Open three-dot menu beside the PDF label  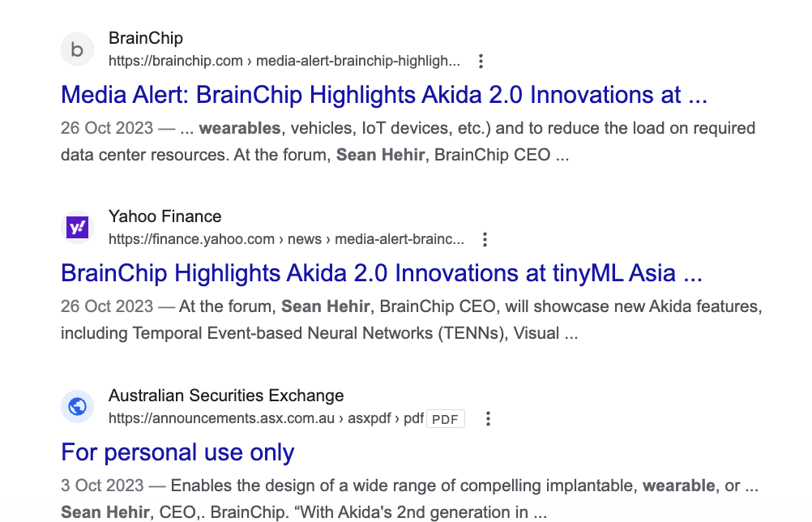pos(488,418)
